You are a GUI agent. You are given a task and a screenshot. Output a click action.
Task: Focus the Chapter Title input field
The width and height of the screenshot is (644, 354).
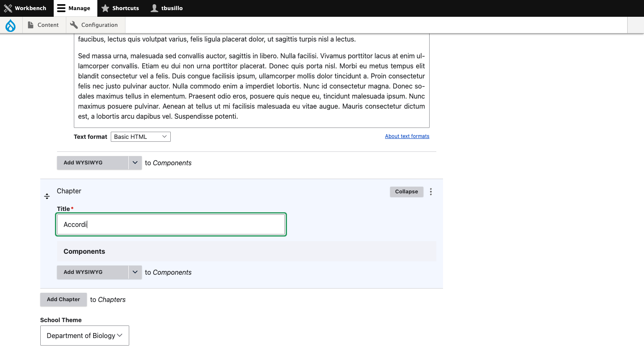coord(171,224)
